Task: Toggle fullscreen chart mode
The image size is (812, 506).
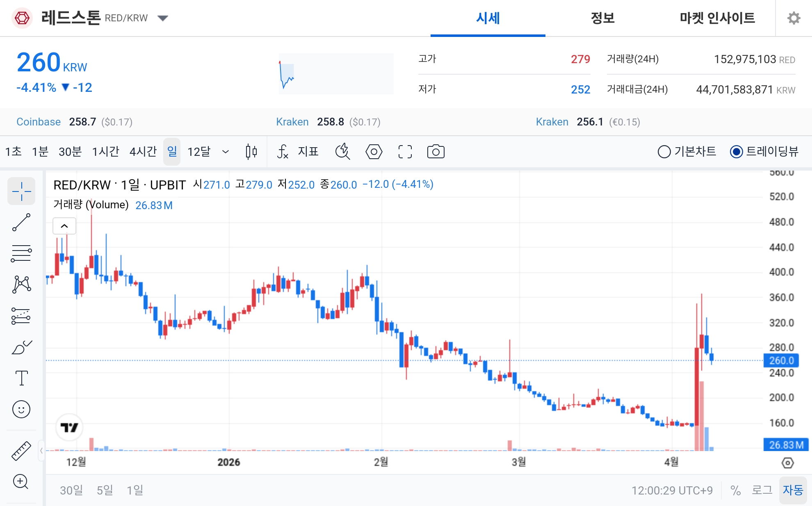Action: coord(405,152)
